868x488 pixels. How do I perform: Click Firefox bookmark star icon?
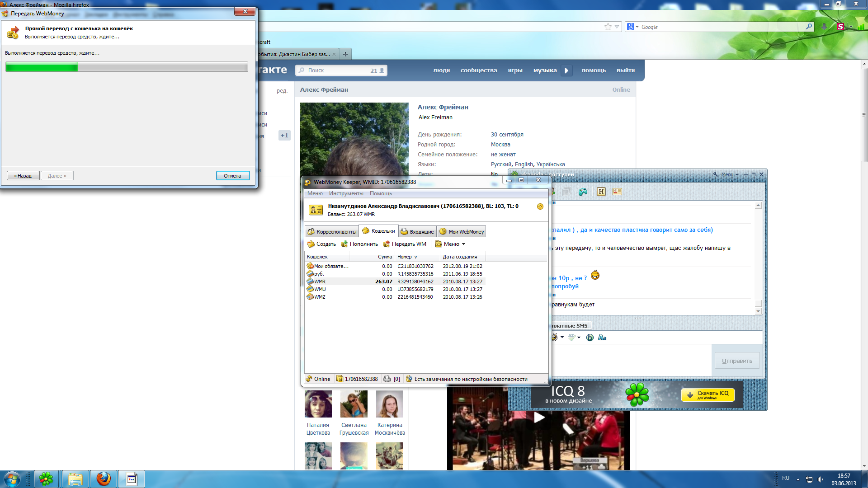[x=608, y=27]
